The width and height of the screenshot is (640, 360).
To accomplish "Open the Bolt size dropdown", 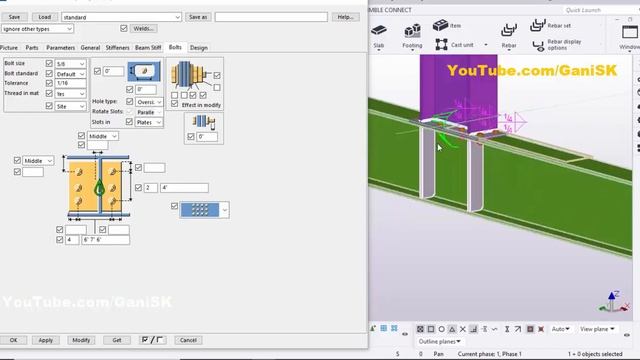I will pos(71,64).
